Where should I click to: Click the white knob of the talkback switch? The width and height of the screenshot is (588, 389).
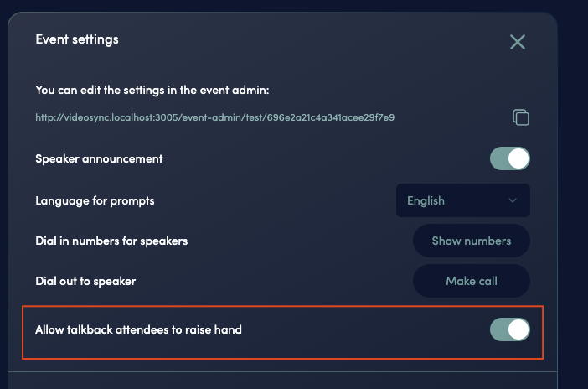518,329
